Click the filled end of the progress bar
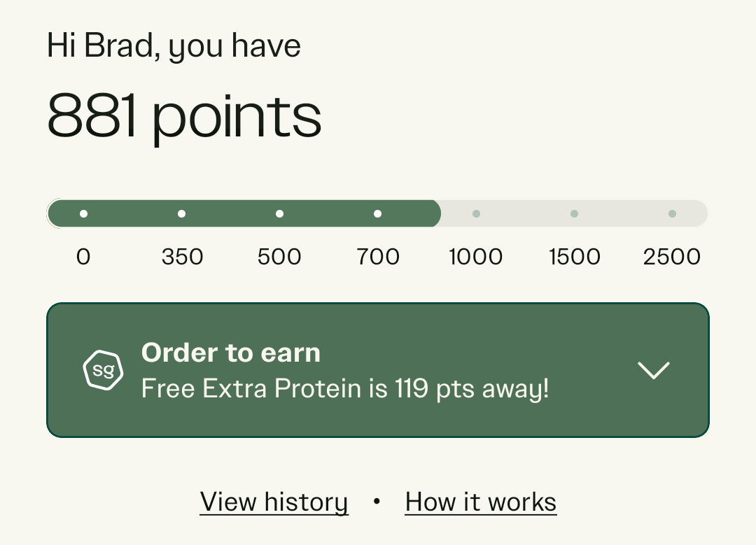 433,213
